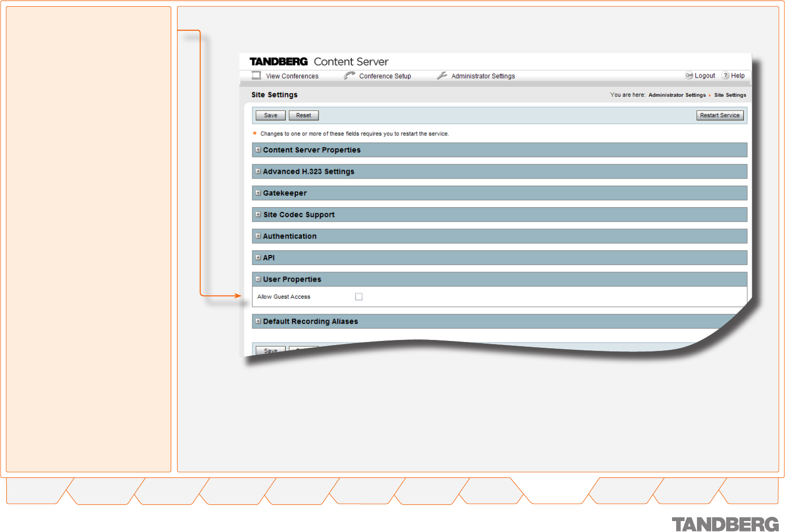
Task: Click the Administrator Settings wrench icon
Action: [442, 75]
